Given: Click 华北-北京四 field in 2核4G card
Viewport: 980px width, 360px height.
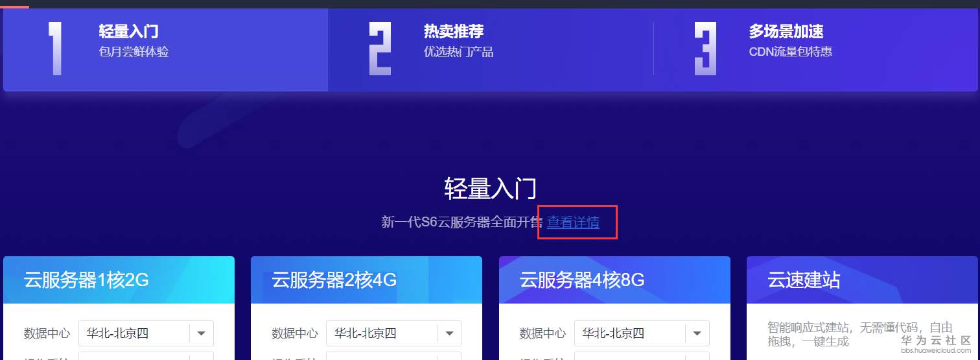Looking at the screenshot, I should point(393,333).
